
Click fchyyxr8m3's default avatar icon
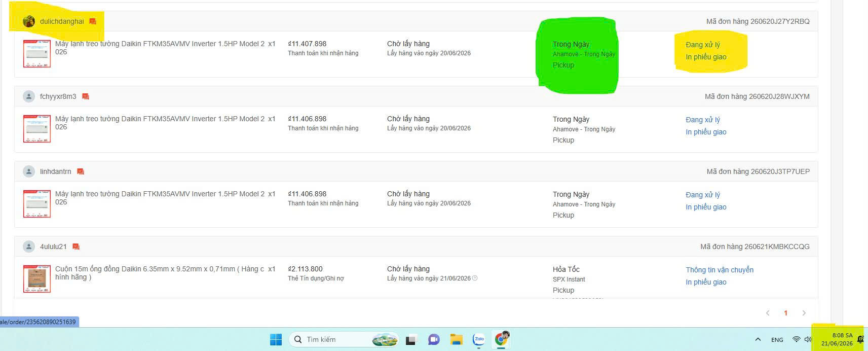29,96
